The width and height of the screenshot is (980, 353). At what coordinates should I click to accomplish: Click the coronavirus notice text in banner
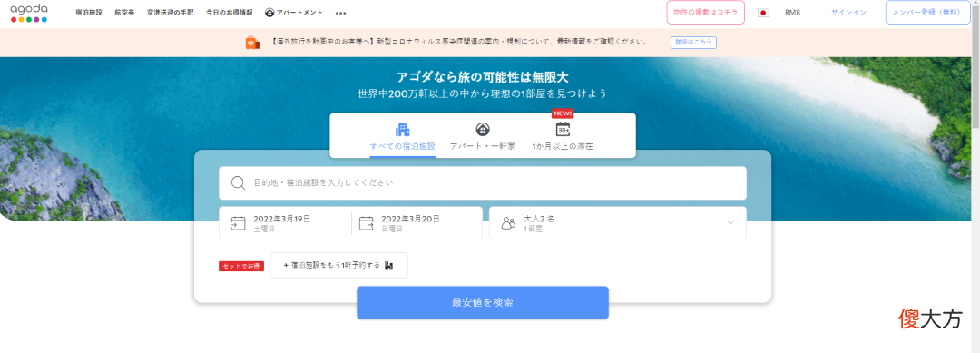pyautogui.click(x=459, y=42)
